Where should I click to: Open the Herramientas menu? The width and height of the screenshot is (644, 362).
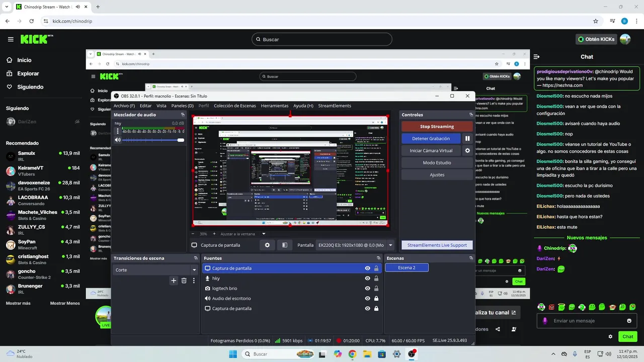[275, 106]
